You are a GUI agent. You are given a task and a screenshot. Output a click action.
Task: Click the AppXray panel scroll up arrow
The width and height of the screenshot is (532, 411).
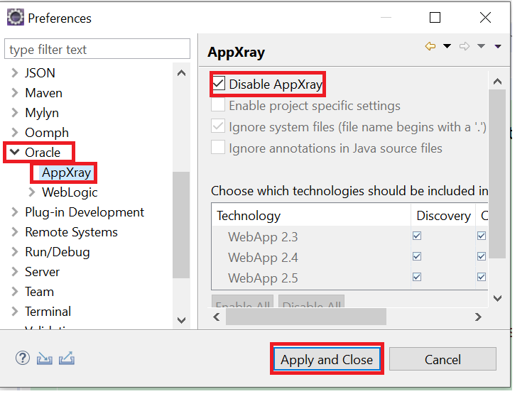(497, 81)
